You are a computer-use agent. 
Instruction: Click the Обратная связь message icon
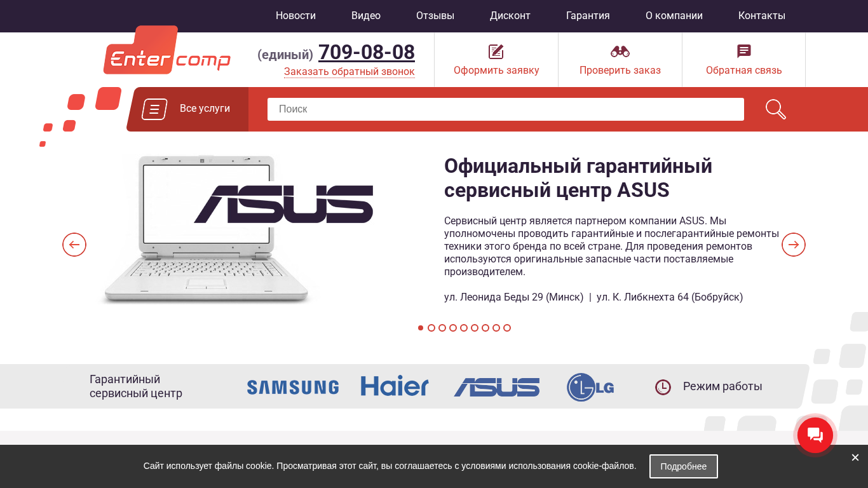(744, 51)
